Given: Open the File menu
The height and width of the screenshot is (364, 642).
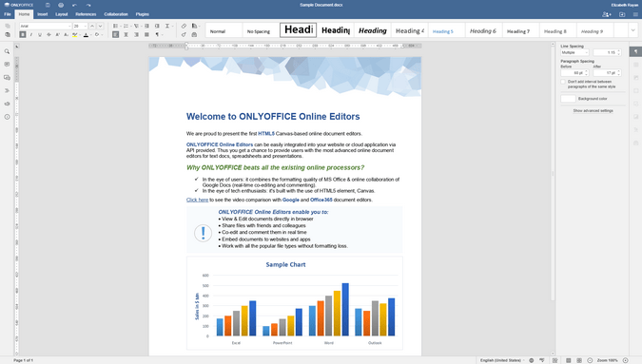Looking at the screenshot, I should 8,14.
